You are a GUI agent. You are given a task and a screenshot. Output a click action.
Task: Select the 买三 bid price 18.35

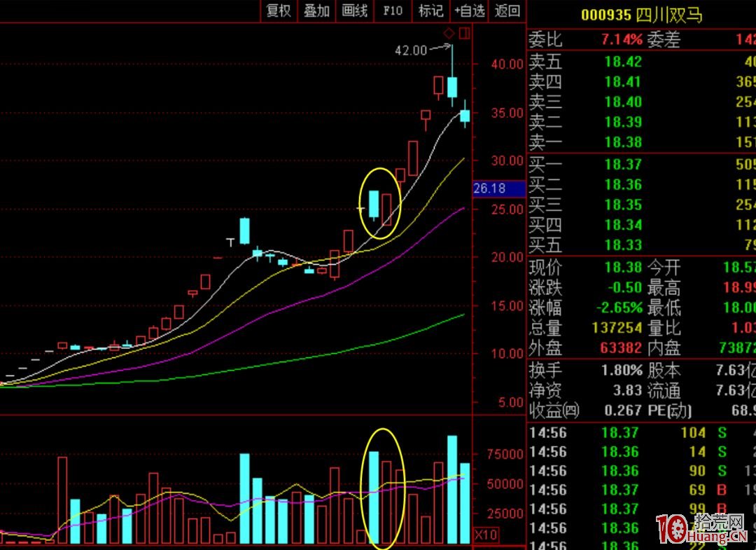(623, 205)
